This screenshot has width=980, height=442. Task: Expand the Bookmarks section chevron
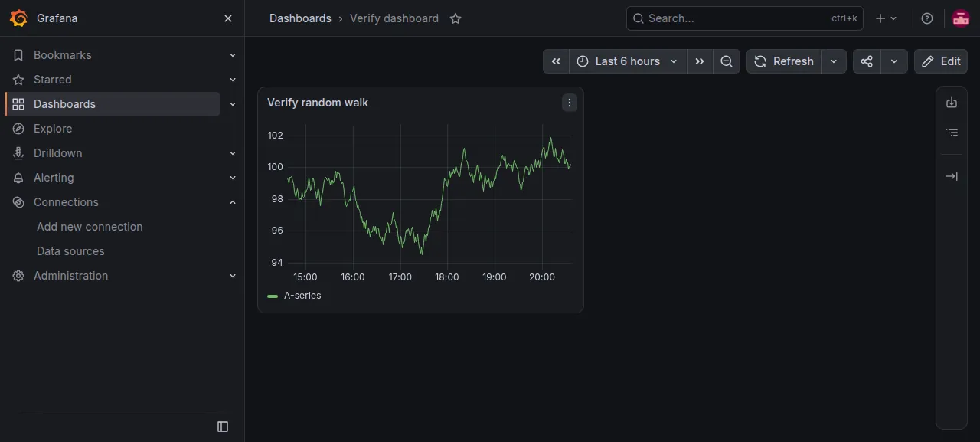233,55
